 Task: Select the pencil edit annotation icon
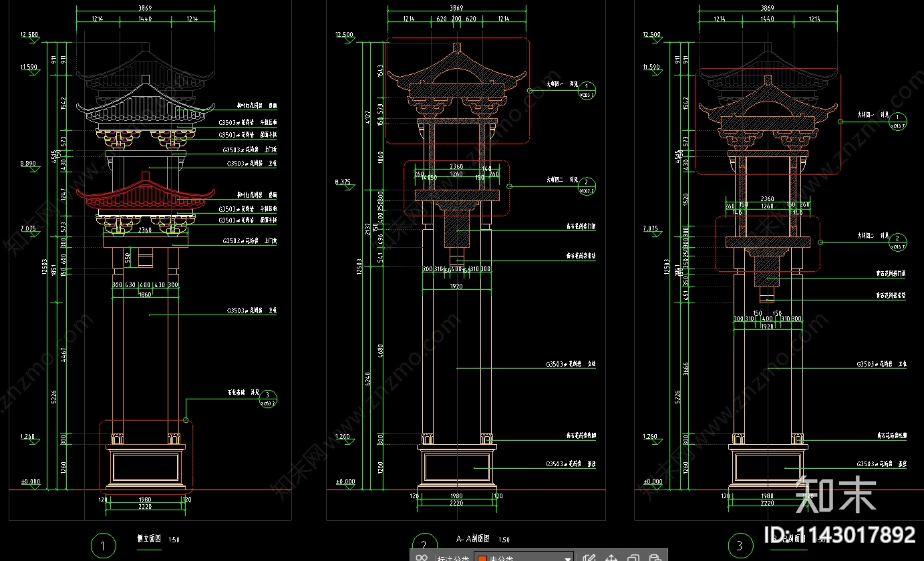tap(589, 558)
